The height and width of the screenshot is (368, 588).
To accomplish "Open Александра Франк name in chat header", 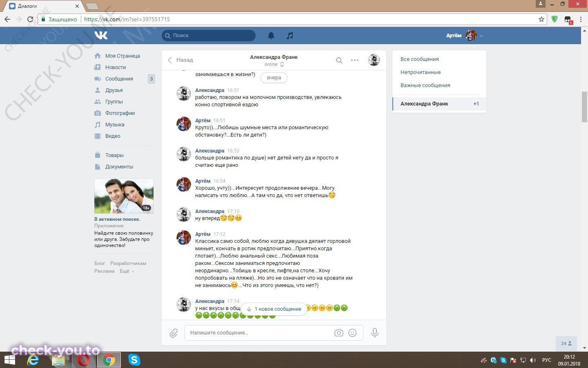I will click(274, 57).
